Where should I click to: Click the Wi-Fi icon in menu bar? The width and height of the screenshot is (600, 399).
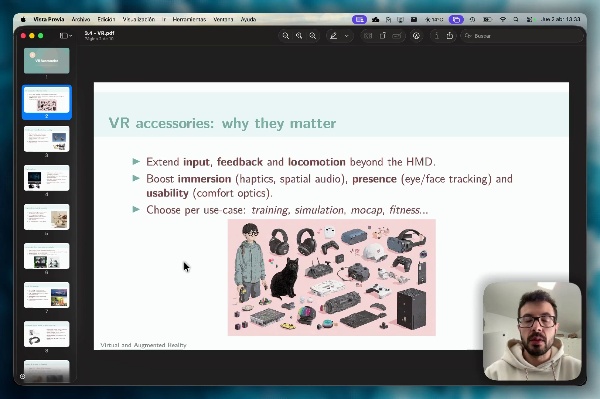click(503, 19)
